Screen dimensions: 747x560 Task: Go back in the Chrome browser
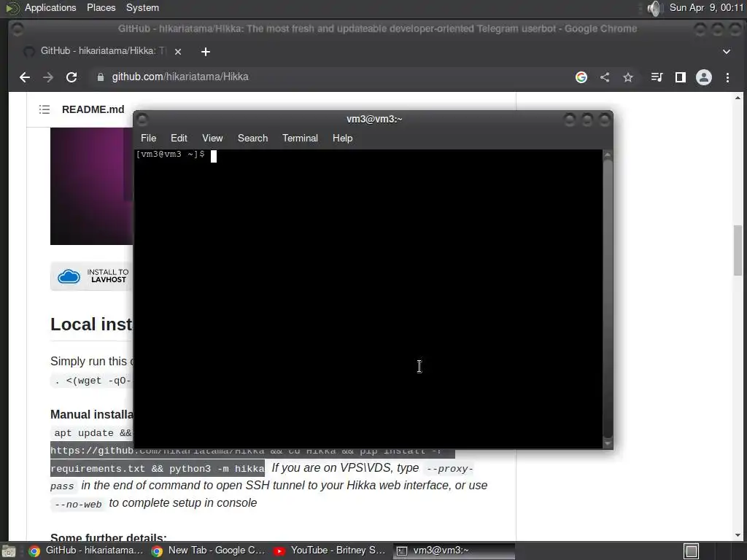(25, 77)
